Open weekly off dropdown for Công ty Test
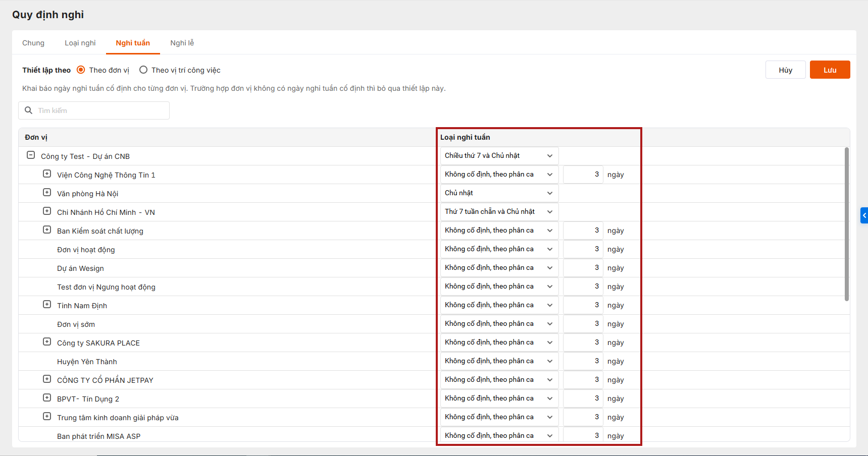This screenshot has width=868, height=456. point(499,156)
